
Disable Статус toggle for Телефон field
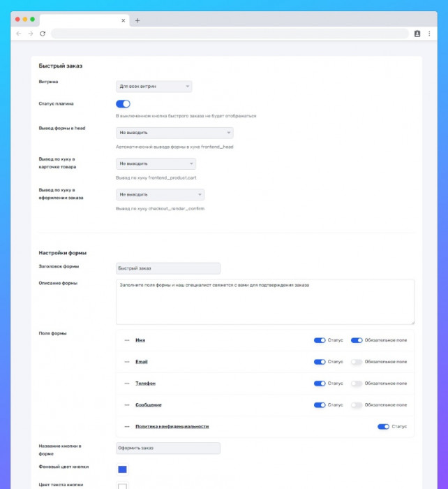coord(320,384)
